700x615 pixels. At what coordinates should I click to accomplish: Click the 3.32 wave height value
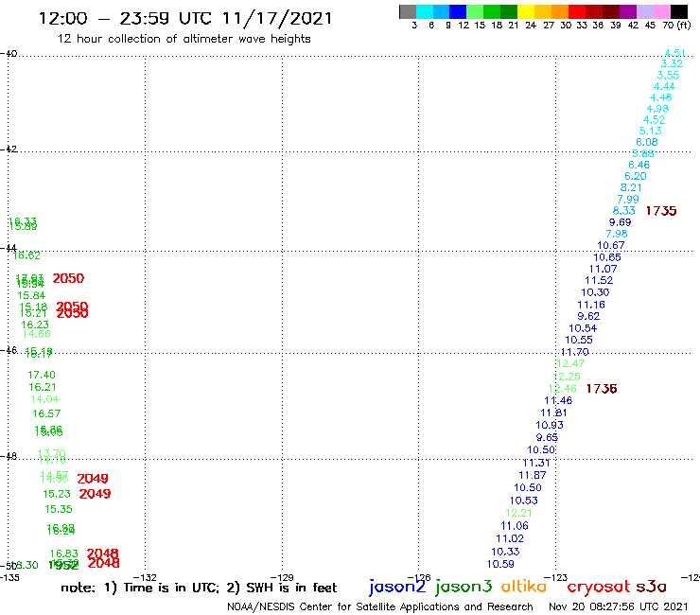(672, 64)
